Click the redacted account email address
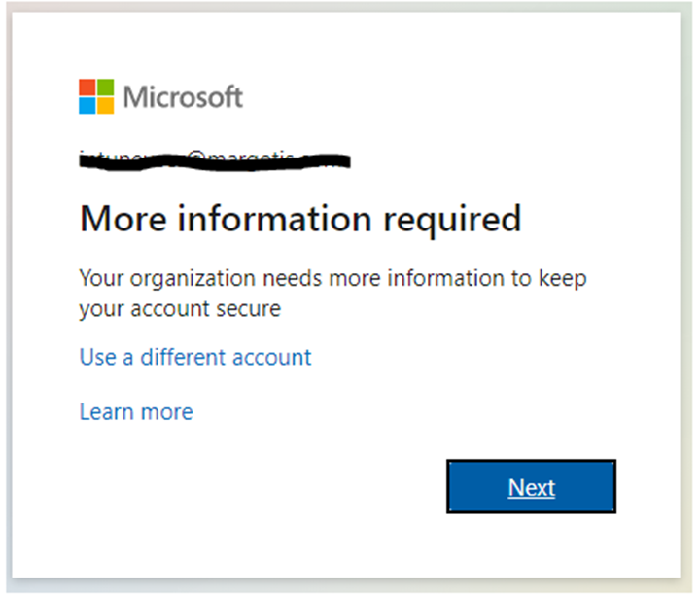The image size is (700, 596). click(x=214, y=158)
